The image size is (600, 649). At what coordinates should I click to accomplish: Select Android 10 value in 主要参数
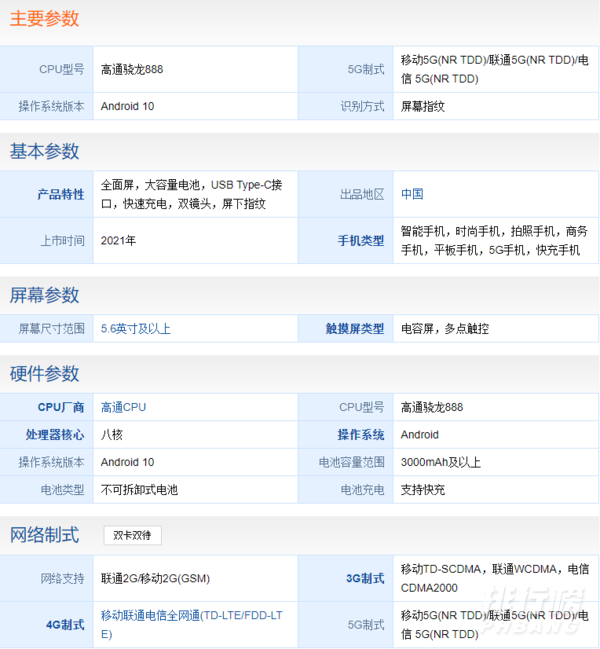tap(127, 106)
